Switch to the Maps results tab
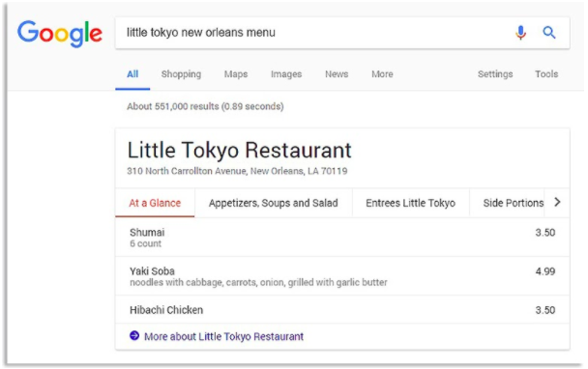588x369 pixels. coord(236,74)
